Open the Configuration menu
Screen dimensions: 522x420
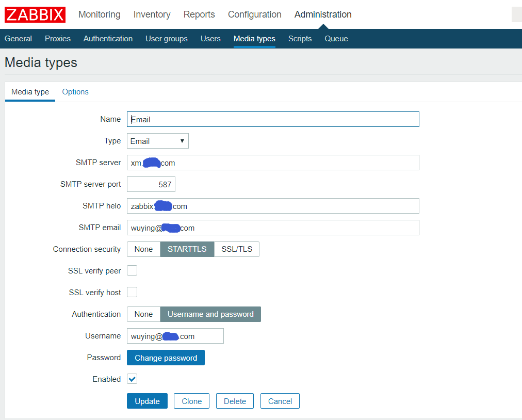point(255,14)
